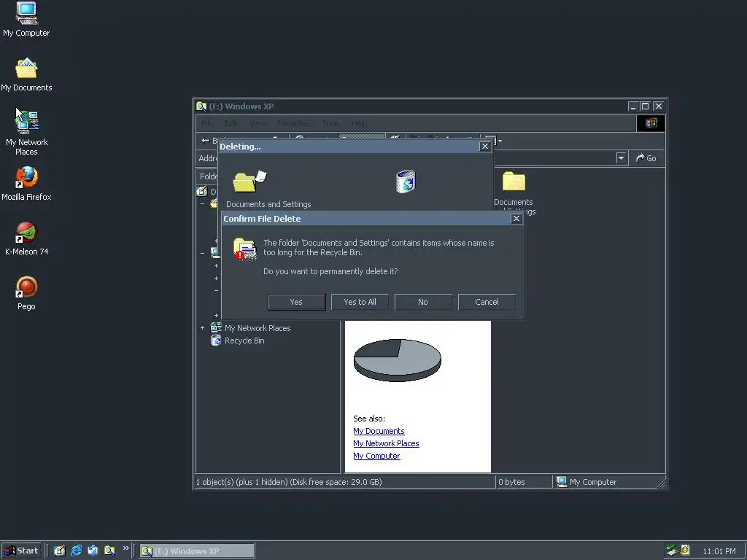
Task: Select Documents folder in Explorer file pane
Action: (x=514, y=192)
